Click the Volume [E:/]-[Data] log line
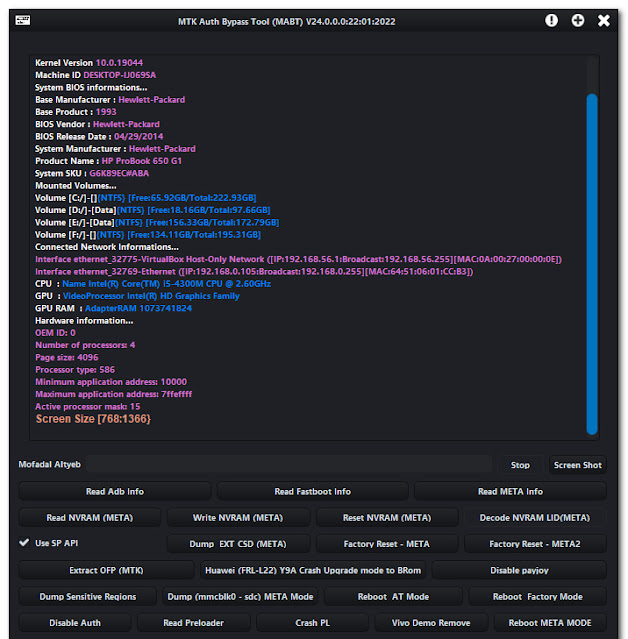Image resolution: width=628 pixels, height=639 pixels. (157, 223)
